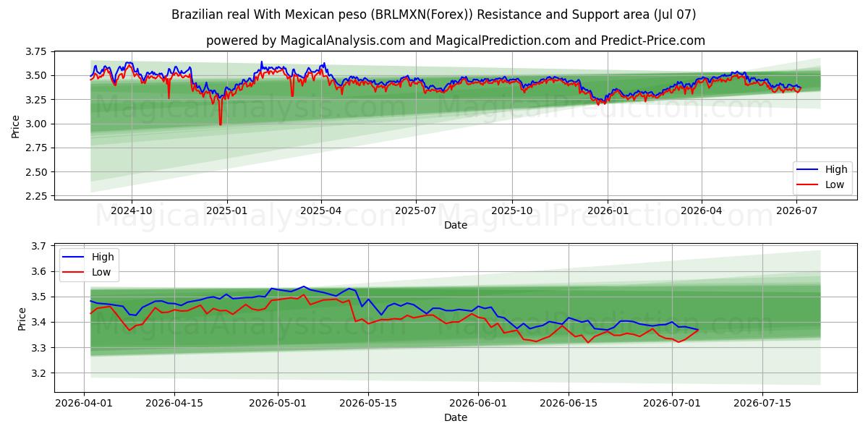Click the '2026-05-15' date tick label
The height and width of the screenshot is (434, 868).
click(x=369, y=403)
